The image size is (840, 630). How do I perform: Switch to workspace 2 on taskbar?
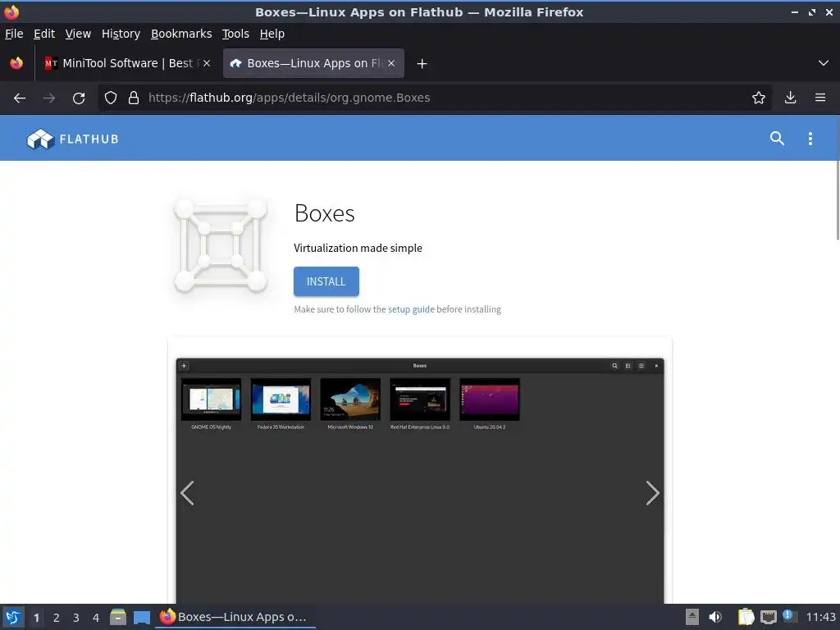(57, 617)
